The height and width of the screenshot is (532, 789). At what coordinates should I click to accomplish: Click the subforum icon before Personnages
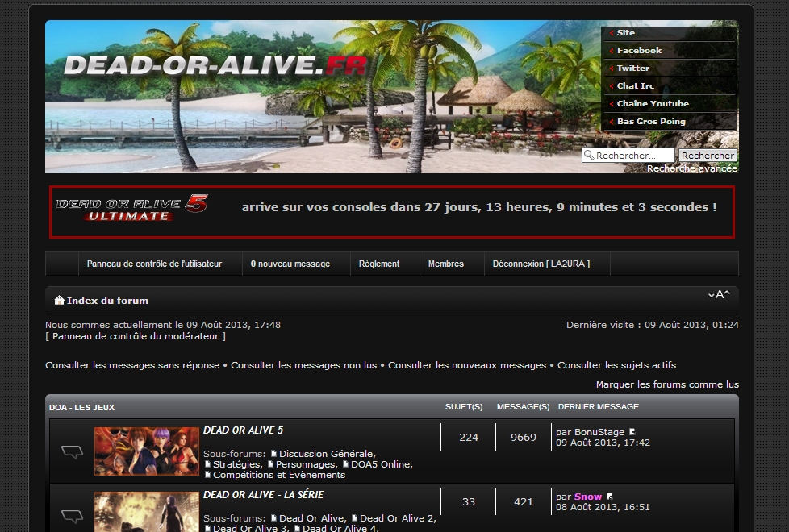point(270,464)
